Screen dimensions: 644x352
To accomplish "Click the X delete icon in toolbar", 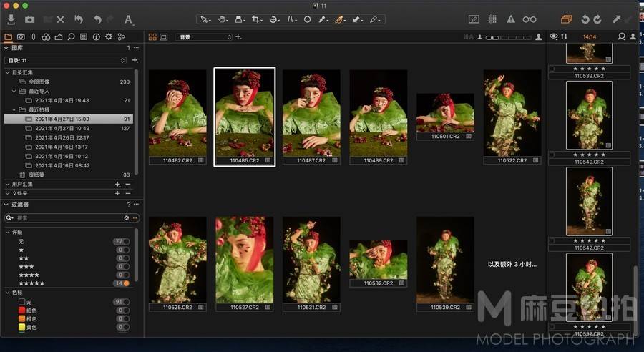I will (x=60, y=19).
